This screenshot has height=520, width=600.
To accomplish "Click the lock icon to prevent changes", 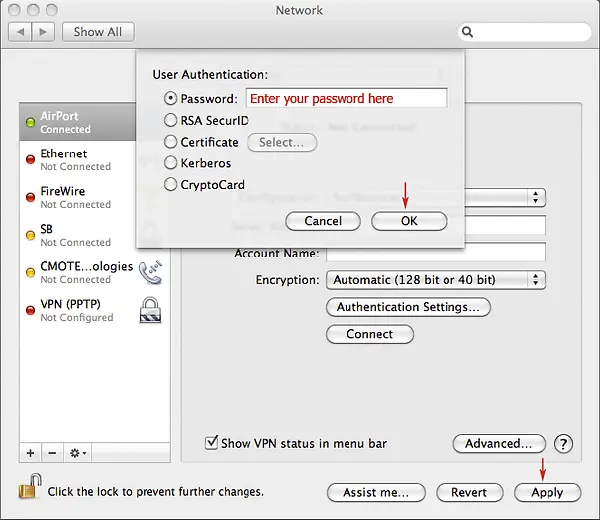I will 29,487.
